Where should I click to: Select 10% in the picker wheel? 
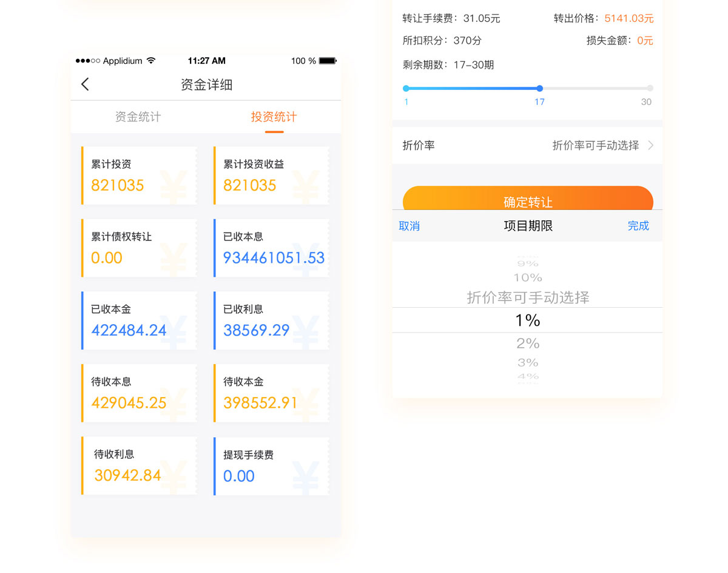(x=528, y=277)
